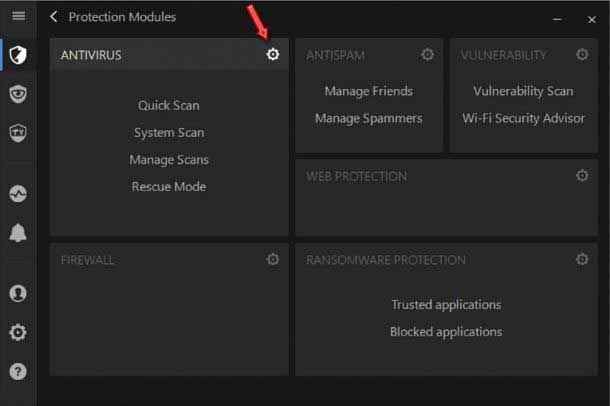Open Wi-Fi Security Advisor
Viewport: 610px width, 406px height.
coord(523,118)
